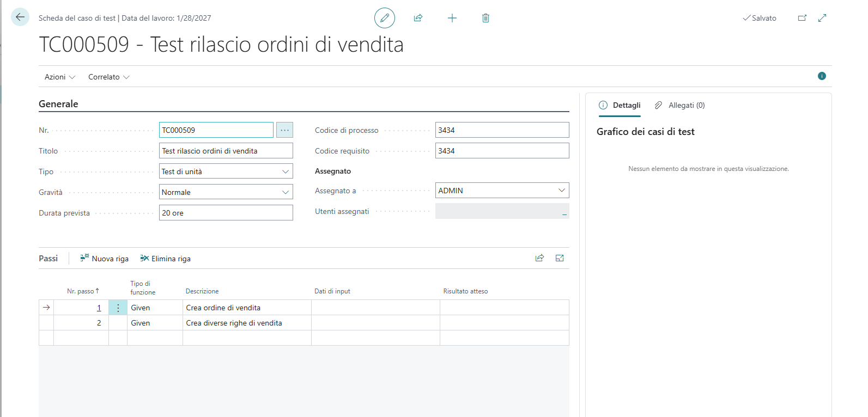The image size is (868, 417).
Task: Open the Azioni menu
Action: click(x=60, y=77)
